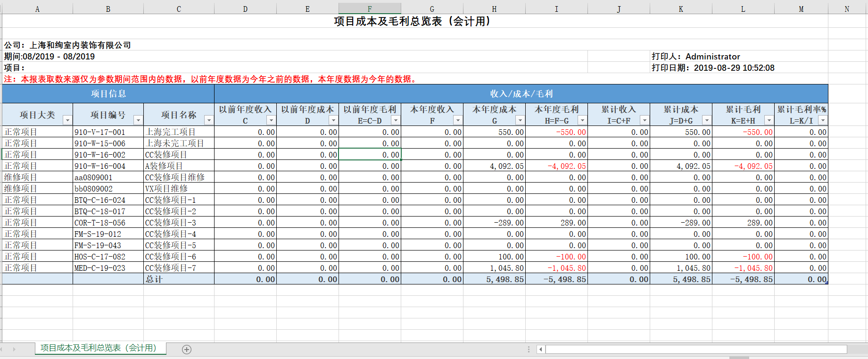This screenshot has width=868, height=359.
Task: Click the horizontal scrollbar left arrow
Action: (540, 350)
